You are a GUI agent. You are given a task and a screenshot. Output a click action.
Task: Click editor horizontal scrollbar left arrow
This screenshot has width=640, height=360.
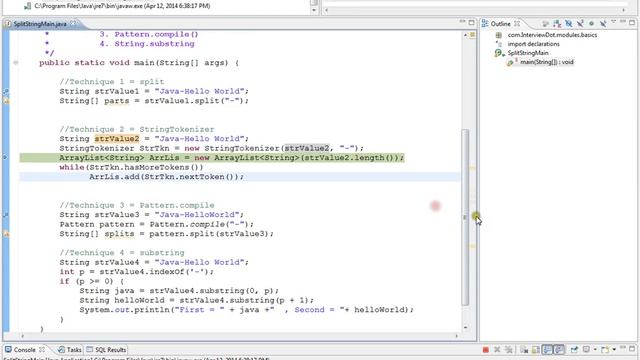22,336
